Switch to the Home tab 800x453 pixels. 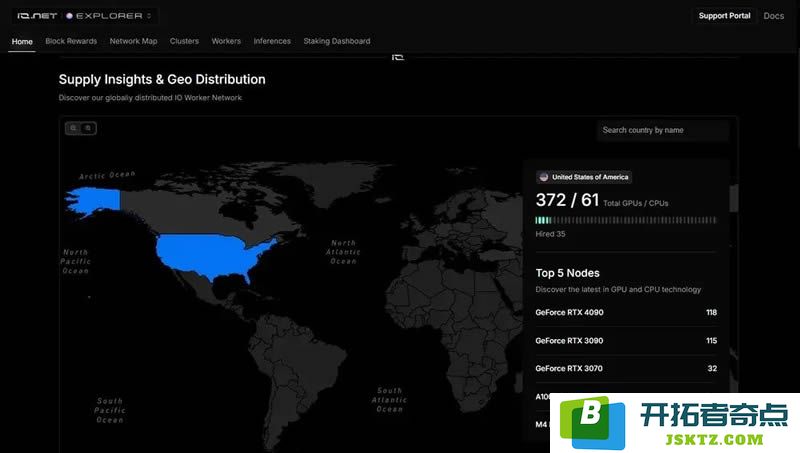coord(22,41)
